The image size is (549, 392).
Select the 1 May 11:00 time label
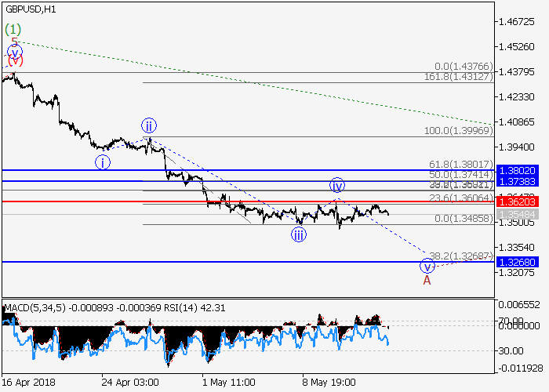pyautogui.click(x=229, y=382)
